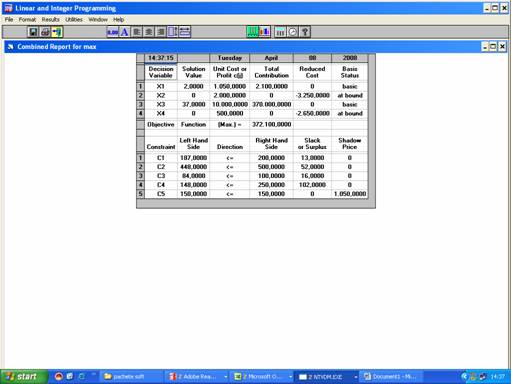Click the Save (floppy disk) toolbar icon
The height and width of the screenshot is (384, 511).
[x=33, y=32]
